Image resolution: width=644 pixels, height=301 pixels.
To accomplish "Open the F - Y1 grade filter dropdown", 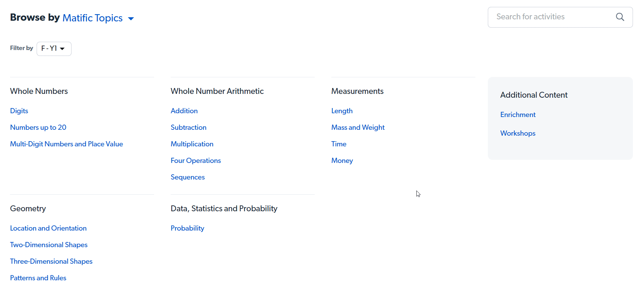I will (54, 49).
